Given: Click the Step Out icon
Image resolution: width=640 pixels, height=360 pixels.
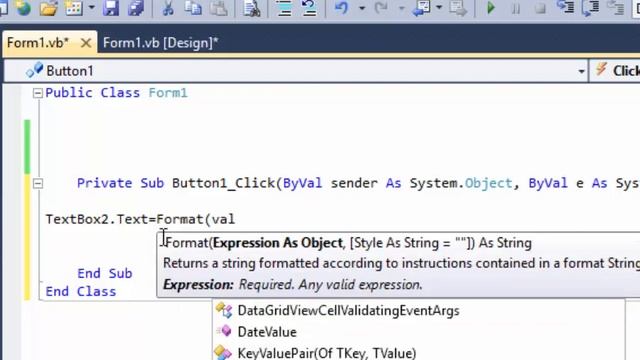Looking at the screenshot, I should 615,8.
